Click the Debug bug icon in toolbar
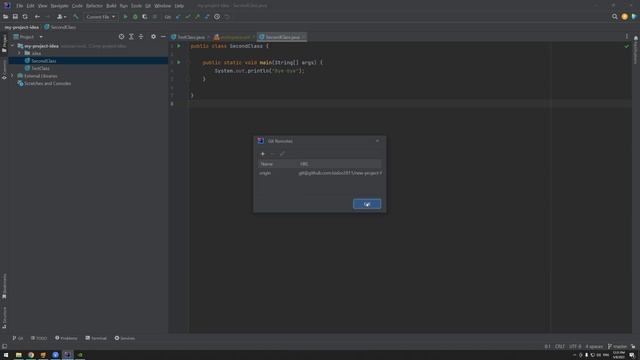The image size is (640, 360). click(135, 17)
